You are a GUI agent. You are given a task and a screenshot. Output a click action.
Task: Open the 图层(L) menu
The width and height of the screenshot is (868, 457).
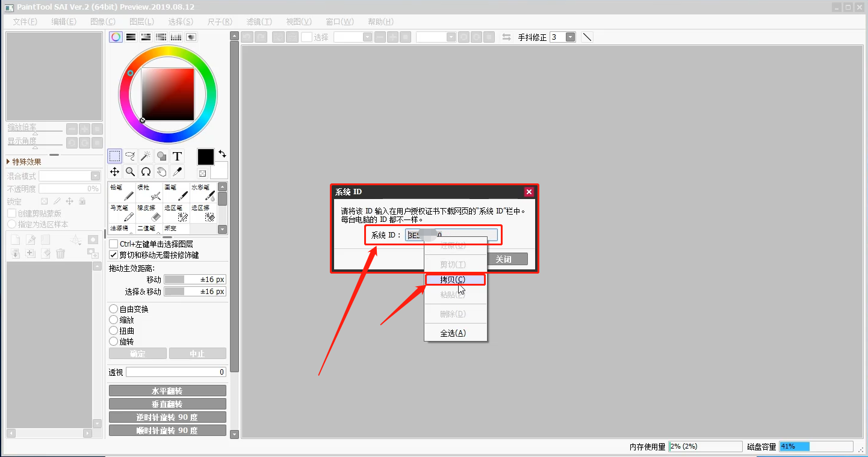[x=142, y=22]
